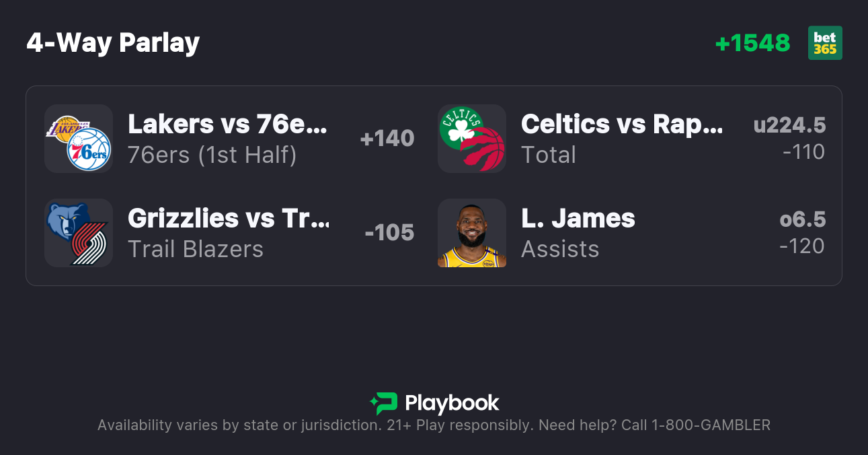This screenshot has height=455, width=868.
Task: Click the -110 odds for Celtics total
Action: point(803,152)
